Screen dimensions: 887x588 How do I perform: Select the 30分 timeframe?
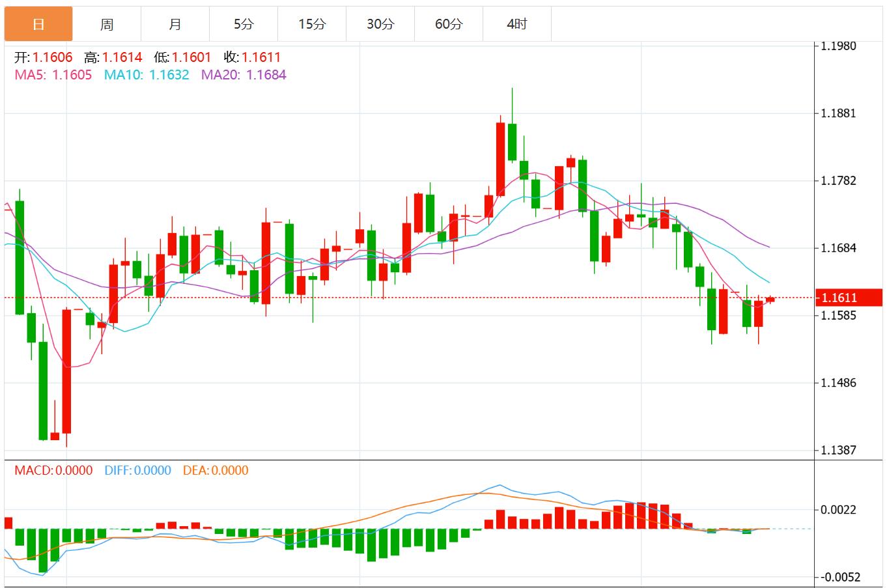coord(380,23)
